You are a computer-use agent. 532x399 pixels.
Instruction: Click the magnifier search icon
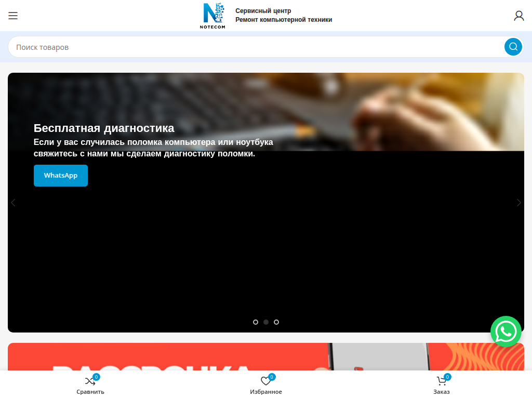513,47
